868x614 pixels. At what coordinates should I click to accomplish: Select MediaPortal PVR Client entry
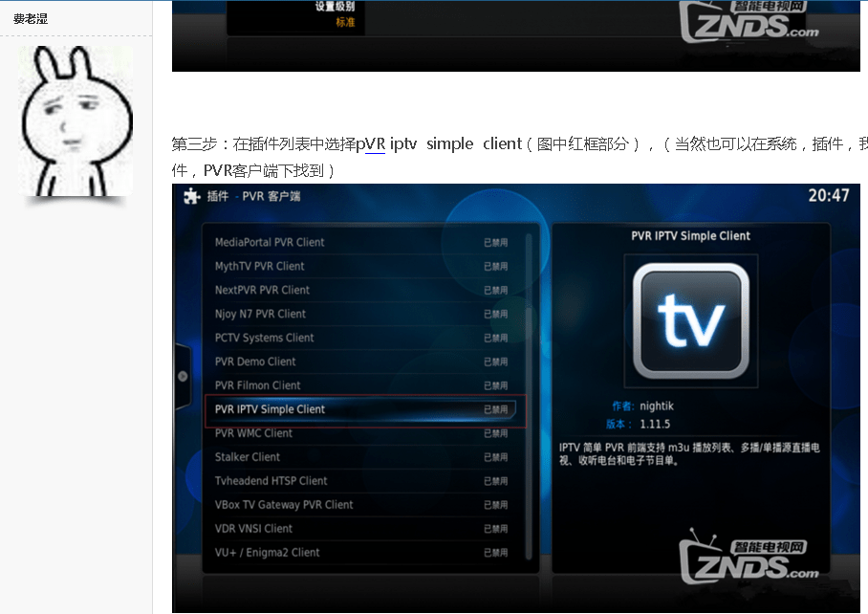[x=270, y=243]
